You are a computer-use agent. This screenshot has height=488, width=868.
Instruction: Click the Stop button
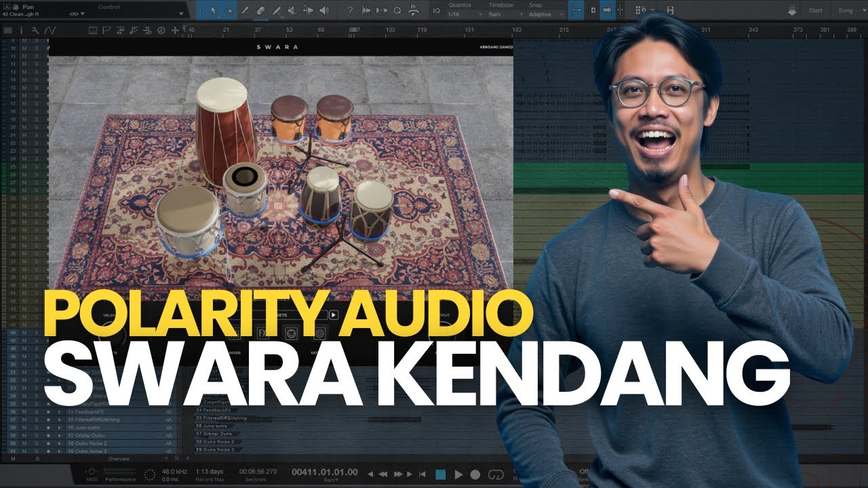pos(440,474)
